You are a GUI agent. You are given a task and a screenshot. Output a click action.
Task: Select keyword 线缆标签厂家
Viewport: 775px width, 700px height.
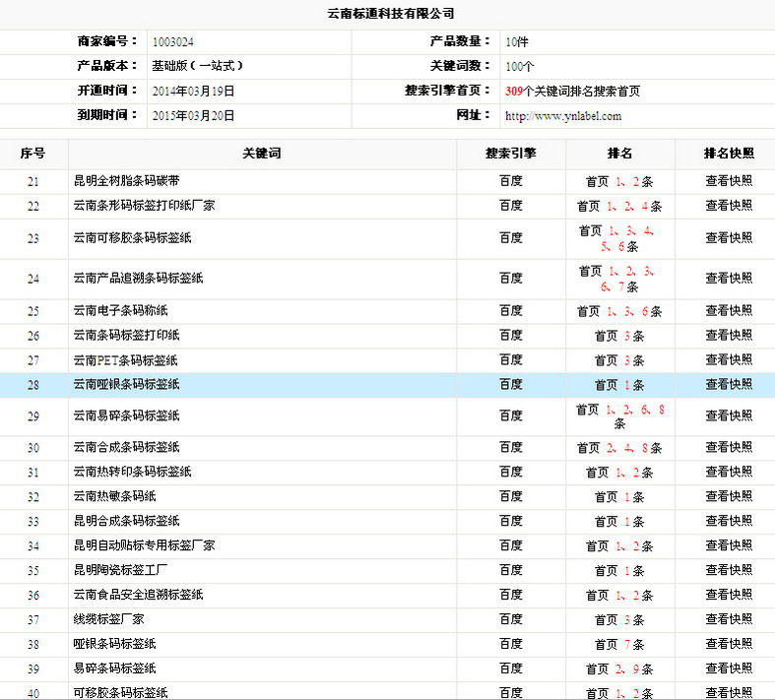pyautogui.click(x=108, y=619)
